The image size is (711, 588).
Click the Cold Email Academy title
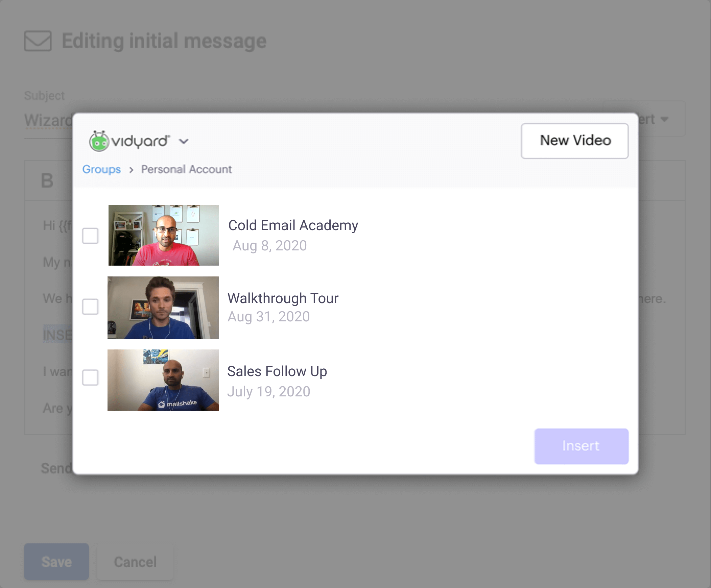click(293, 225)
